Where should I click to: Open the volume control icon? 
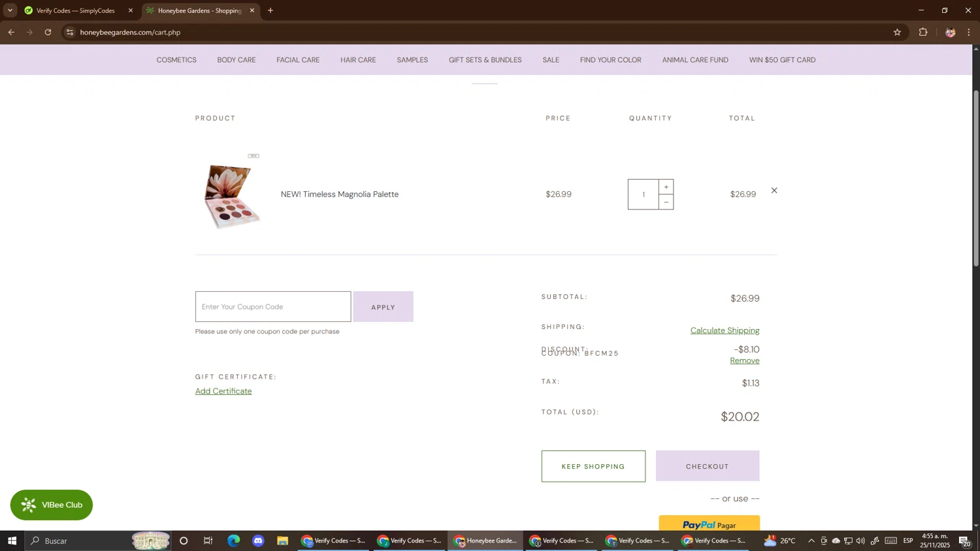(x=860, y=541)
